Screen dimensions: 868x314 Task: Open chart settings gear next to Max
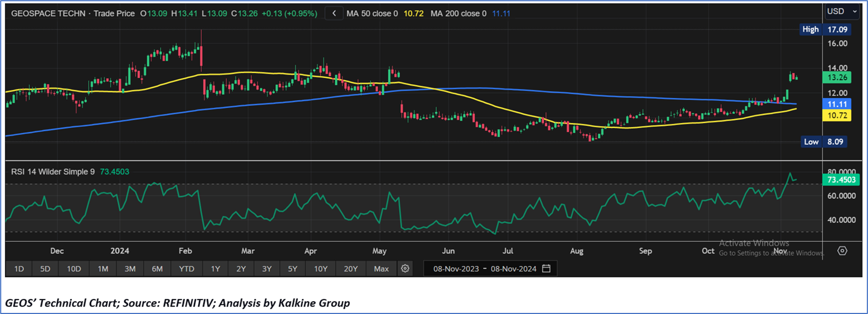point(405,269)
